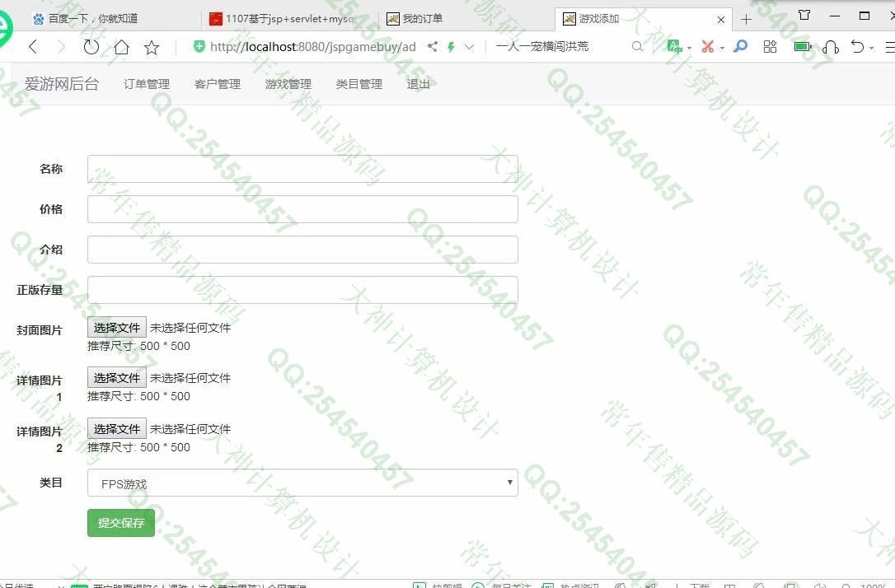Open a new browser tab
895x588 pixels.
746,18
